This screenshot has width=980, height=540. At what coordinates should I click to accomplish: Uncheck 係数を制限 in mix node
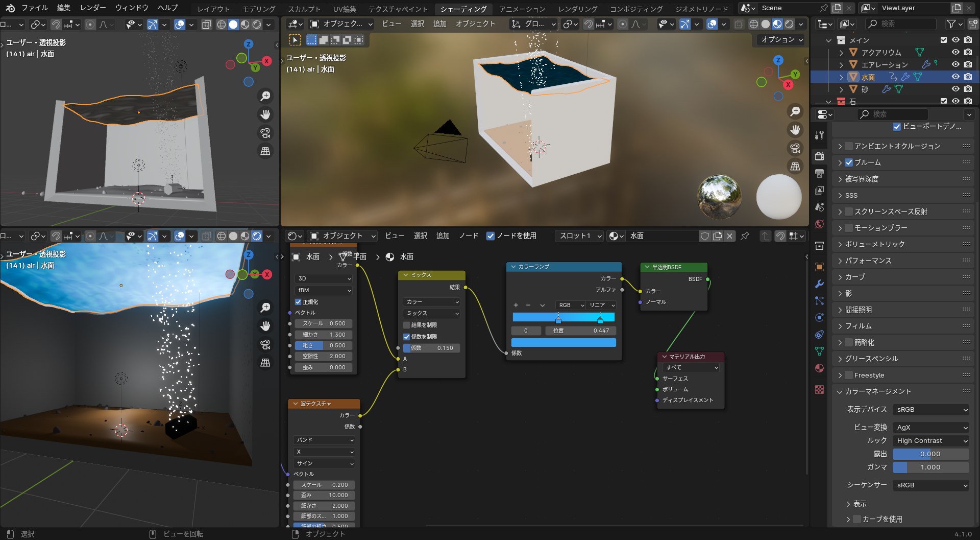[407, 337]
